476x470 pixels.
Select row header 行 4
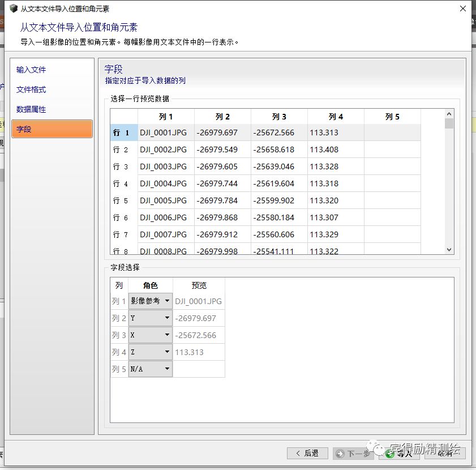pyautogui.click(x=124, y=183)
